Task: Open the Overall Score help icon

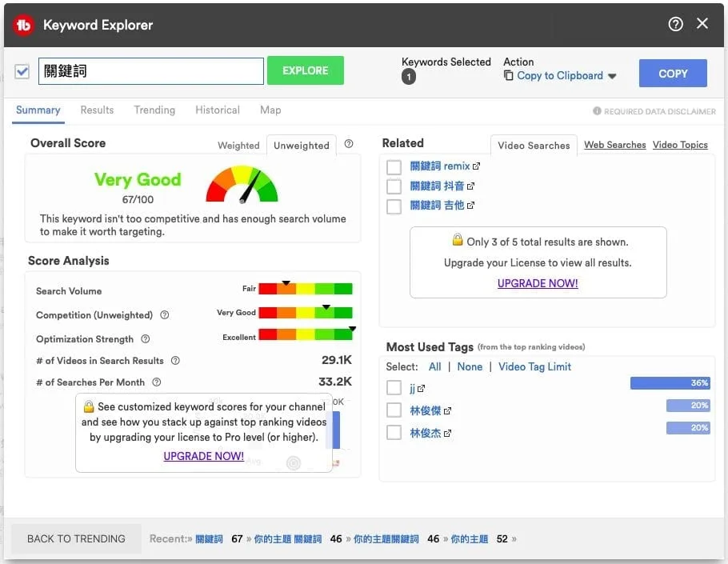Action: pos(349,144)
